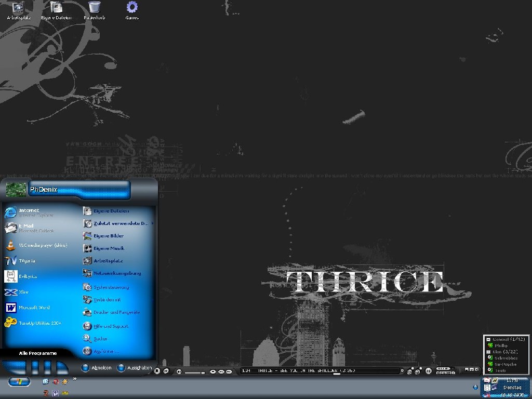Open the network computers tray icon
The image size is (532, 399).
pos(495,388)
